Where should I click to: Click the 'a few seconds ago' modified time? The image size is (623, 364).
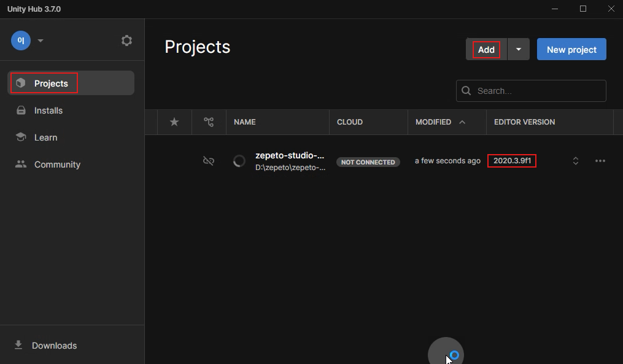point(448,161)
